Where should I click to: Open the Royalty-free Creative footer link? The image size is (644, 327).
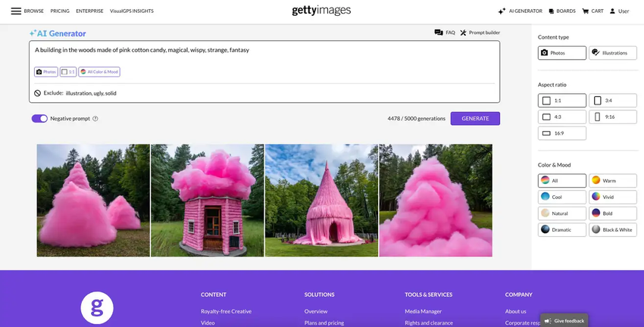pos(226,311)
